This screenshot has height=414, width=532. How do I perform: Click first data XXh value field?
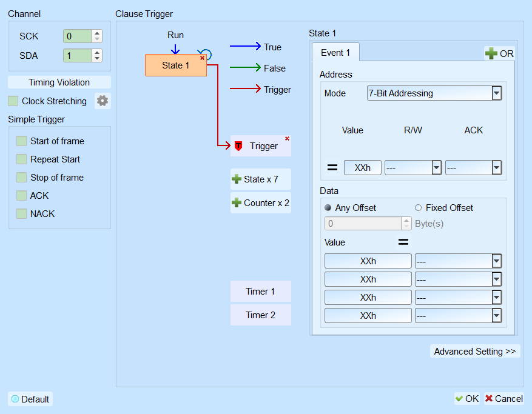coord(368,261)
